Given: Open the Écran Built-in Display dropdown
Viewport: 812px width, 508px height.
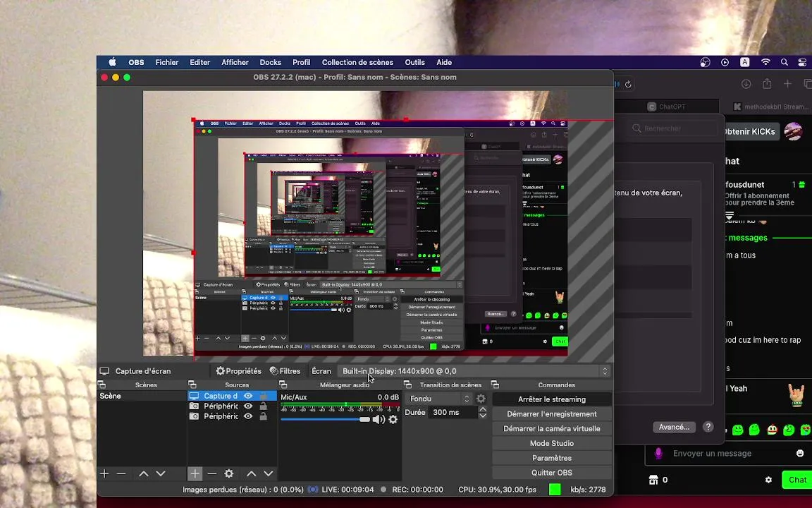Looking at the screenshot, I should (x=474, y=371).
